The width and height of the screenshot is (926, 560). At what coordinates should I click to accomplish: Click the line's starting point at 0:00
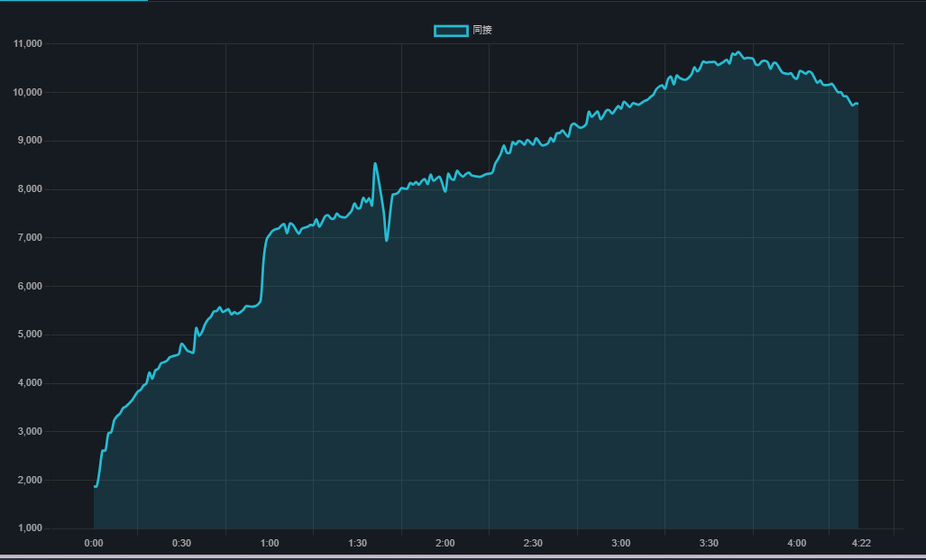click(x=95, y=486)
